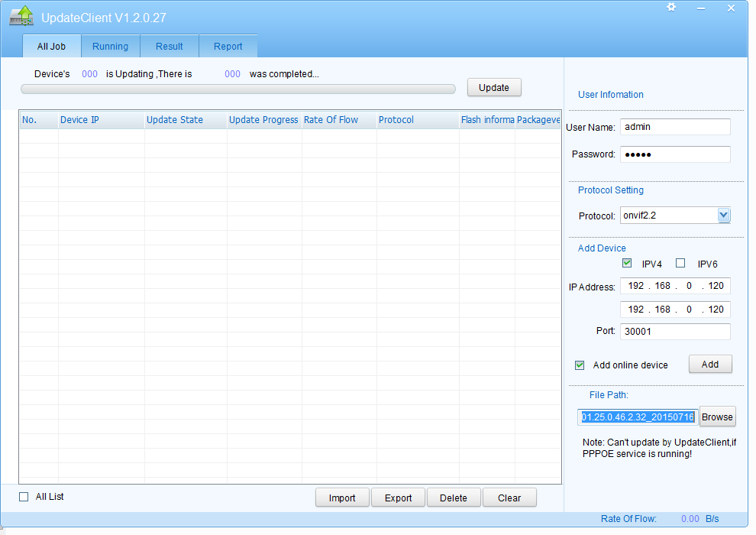Click the Flash information column header
This screenshot has width=756, height=535.
click(x=487, y=120)
